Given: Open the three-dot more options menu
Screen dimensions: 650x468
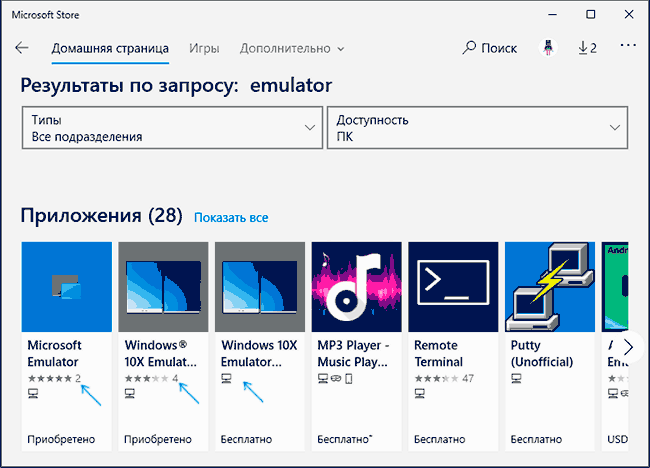Looking at the screenshot, I should point(628,47).
